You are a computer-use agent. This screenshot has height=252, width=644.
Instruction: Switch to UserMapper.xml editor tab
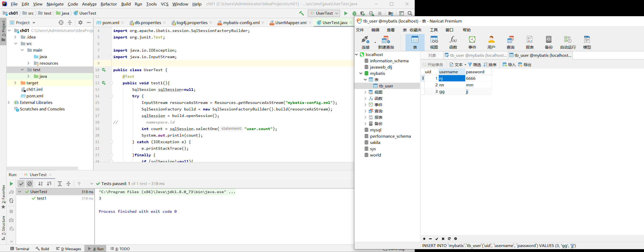(x=291, y=23)
